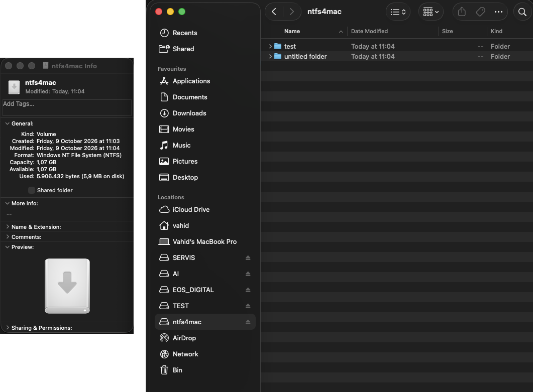
Task: Open Recents in the sidebar
Action: pos(205,33)
